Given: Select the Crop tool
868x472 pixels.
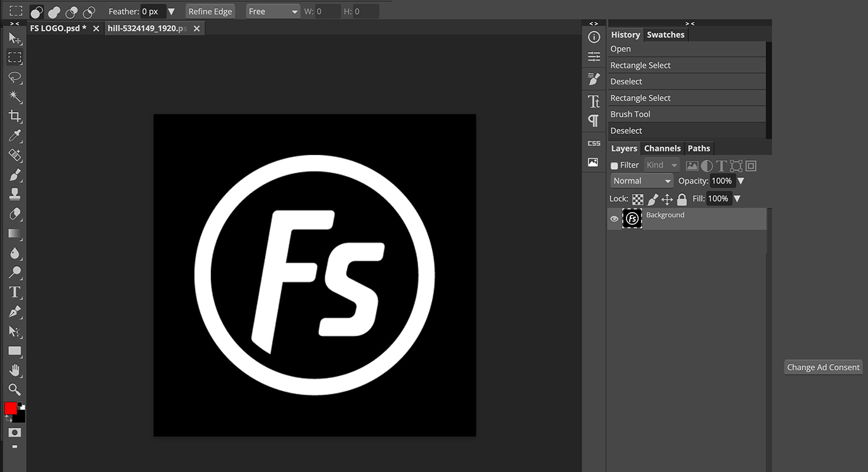Looking at the screenshot, I should pyautogui.click(x=15, y=116).
